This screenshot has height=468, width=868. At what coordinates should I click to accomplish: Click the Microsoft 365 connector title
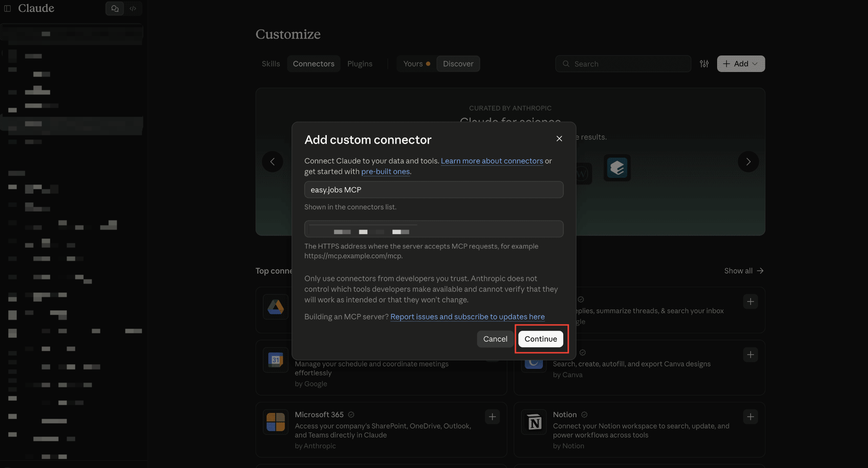(x=319, y=415)
